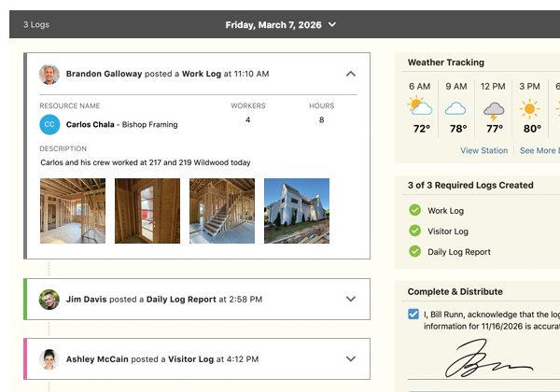
Task: Click the 3 of 3 Required Logs Created heading
Action: tap(470, 186)
